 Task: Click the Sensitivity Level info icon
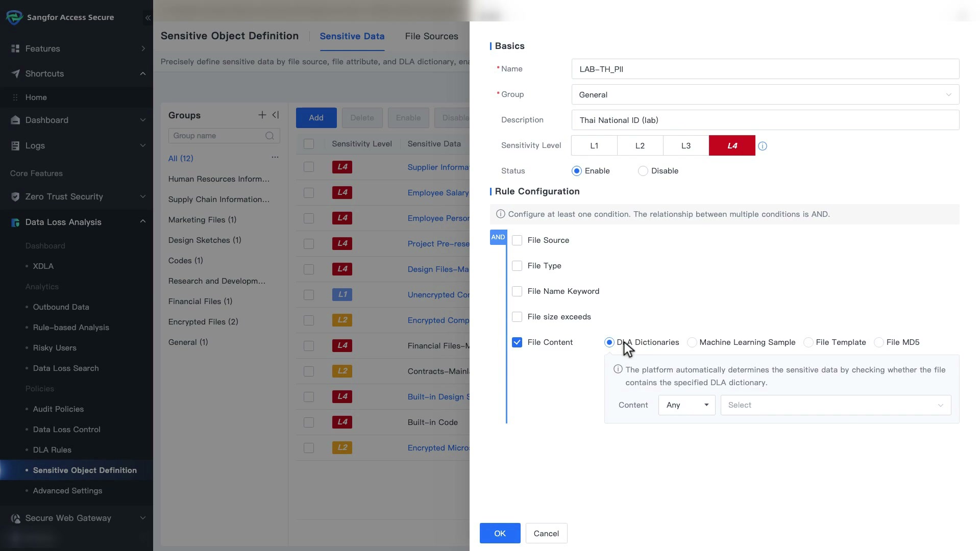(763, 146)
